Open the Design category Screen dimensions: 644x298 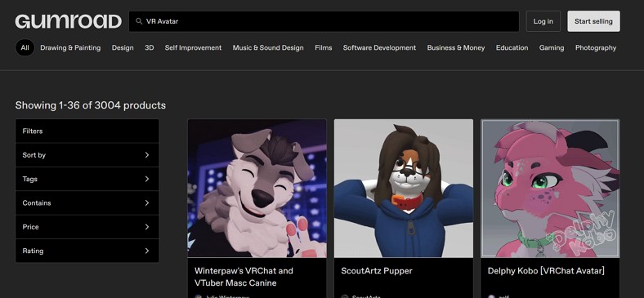point(123,47)
